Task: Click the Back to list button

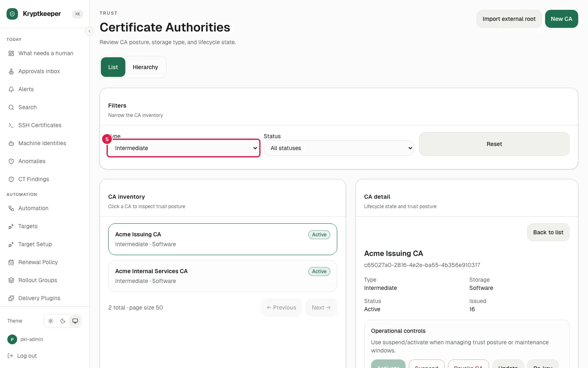Action: click(548, 232)
